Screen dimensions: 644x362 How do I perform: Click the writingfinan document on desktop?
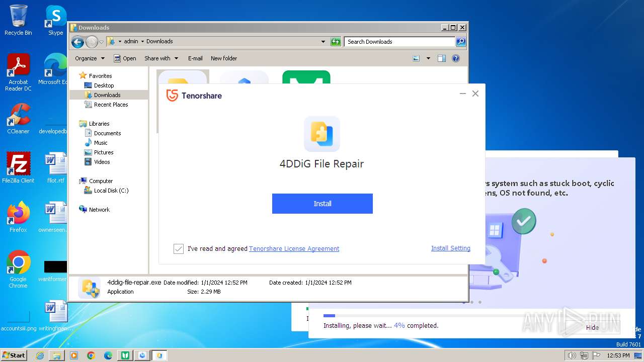(55, 316)
